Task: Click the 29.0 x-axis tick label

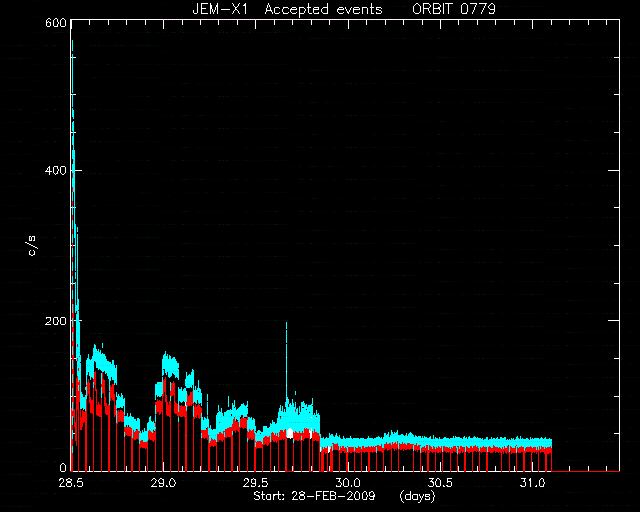Action: 163,483
